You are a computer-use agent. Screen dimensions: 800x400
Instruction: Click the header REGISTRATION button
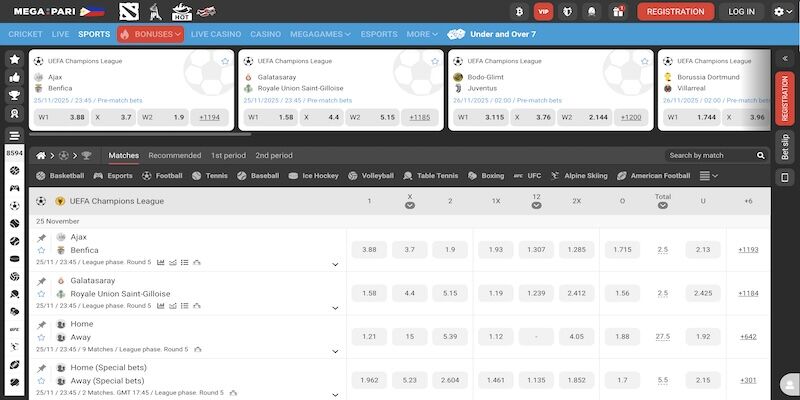click(x=676, y=11)
